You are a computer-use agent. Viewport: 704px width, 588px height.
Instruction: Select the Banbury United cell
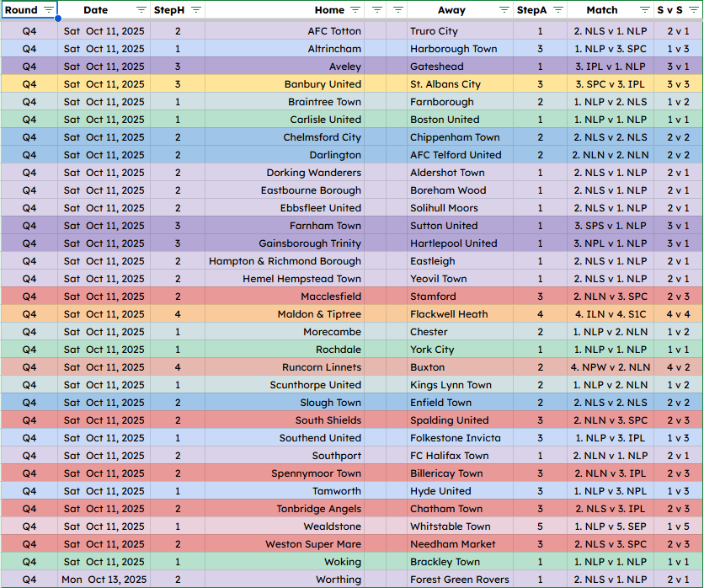285,84
